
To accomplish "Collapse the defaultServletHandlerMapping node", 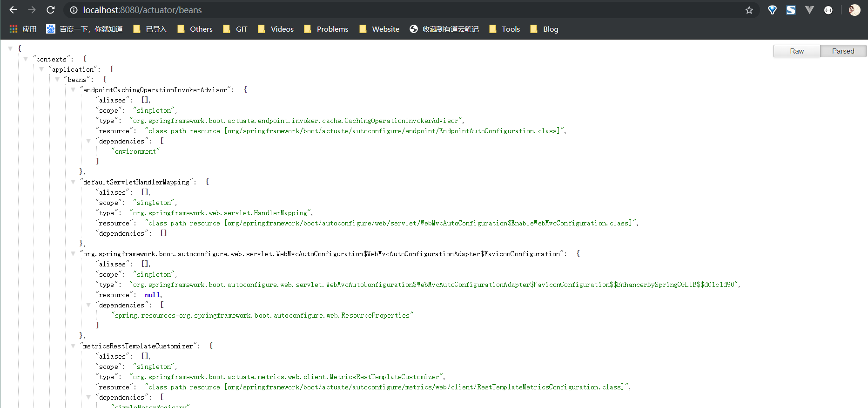I will tap(73, 182).
